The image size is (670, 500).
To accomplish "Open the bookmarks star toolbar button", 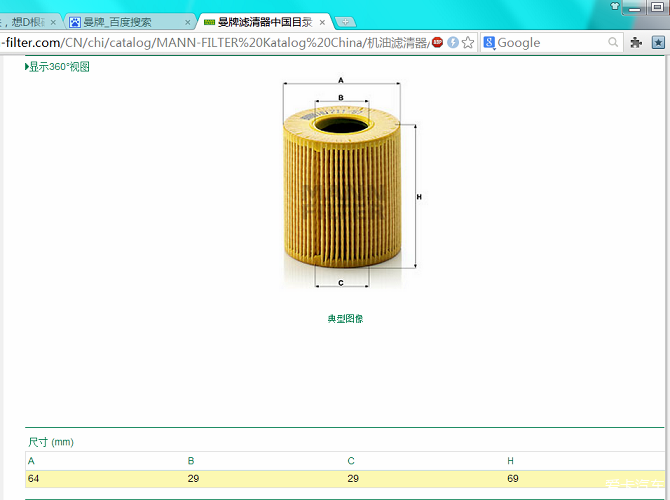I will [658, 42].
